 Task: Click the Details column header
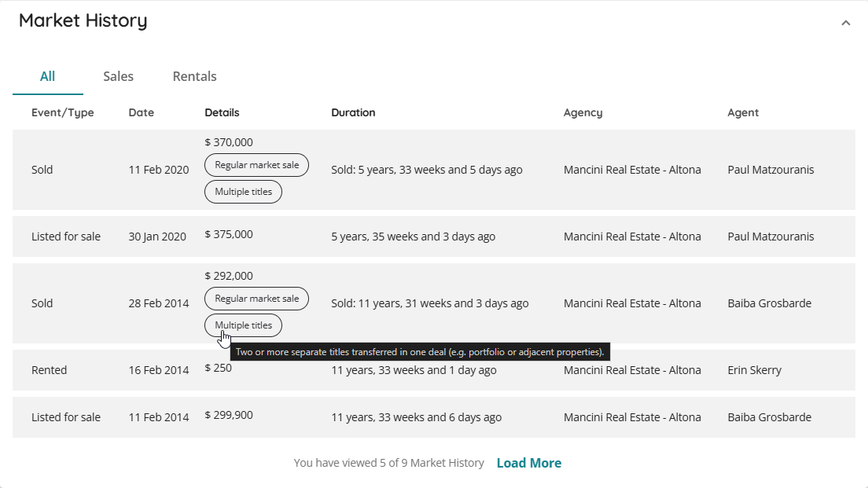coord(222,112)
